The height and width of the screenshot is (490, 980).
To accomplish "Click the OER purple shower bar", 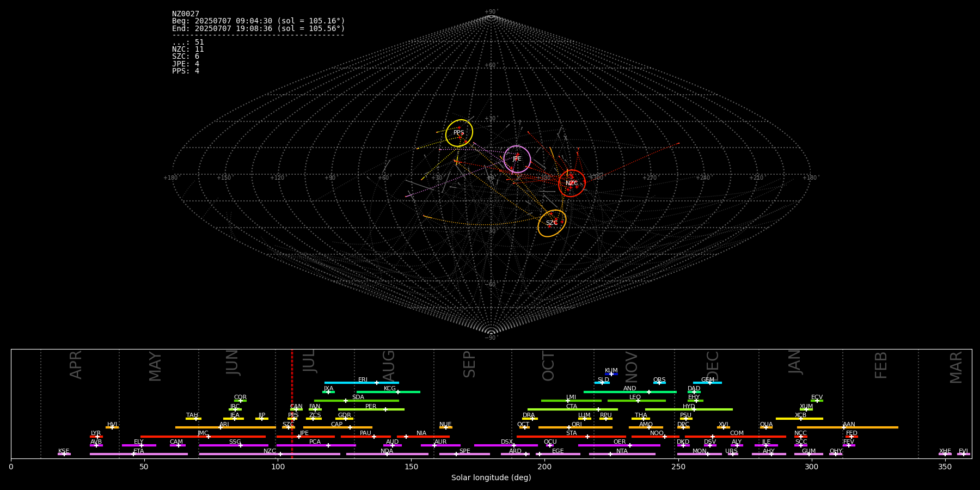I will (619, 445).
